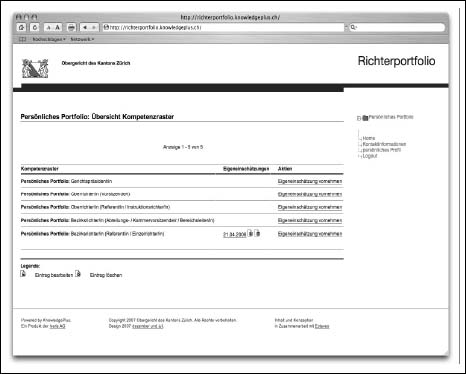The height and width of the screenshot is (374, 466).
Task: Click the Design 2007 agency footer link
Action: point(148,326)
